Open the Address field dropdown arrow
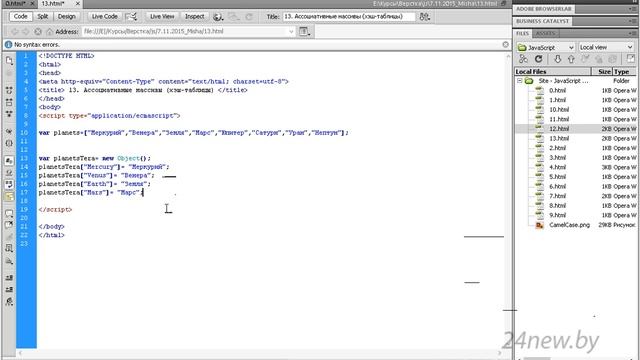The height and width of the screenshot is (360, 640). pos(291,31)
